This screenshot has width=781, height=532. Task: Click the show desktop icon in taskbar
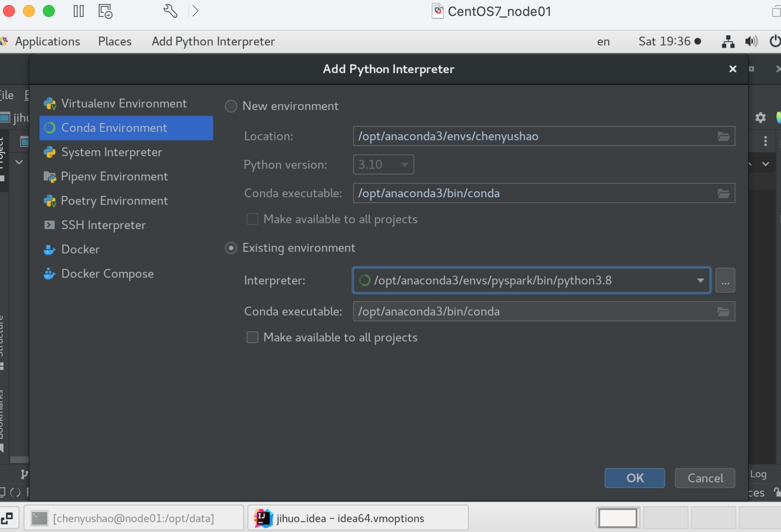point(7,519)
